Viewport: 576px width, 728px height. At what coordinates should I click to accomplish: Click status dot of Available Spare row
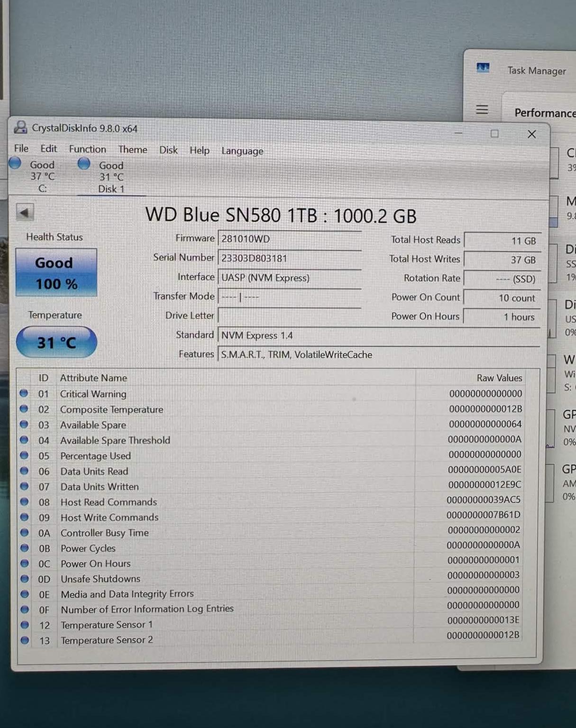(x=24, y=424)
